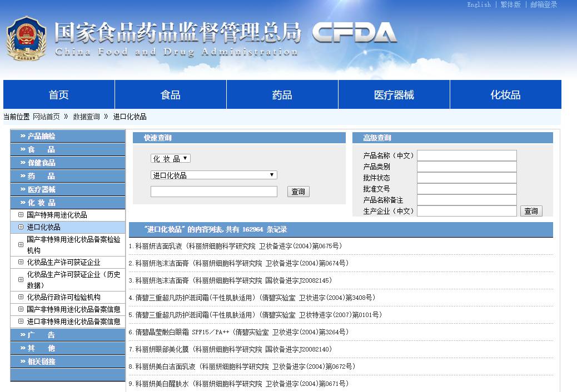Click the quick search keyword field
Viewport: 577px width, 392px height.
point(214,191)
